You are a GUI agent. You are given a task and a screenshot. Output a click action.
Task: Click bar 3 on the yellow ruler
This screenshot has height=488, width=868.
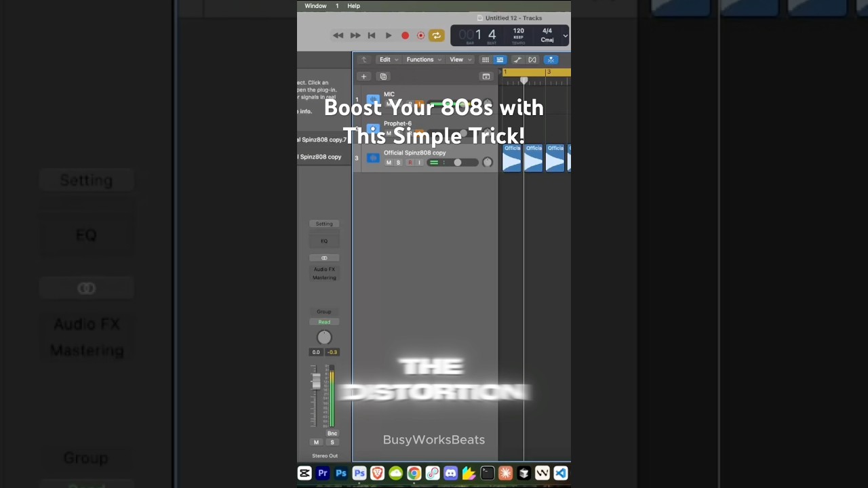(x=549, y=72)
